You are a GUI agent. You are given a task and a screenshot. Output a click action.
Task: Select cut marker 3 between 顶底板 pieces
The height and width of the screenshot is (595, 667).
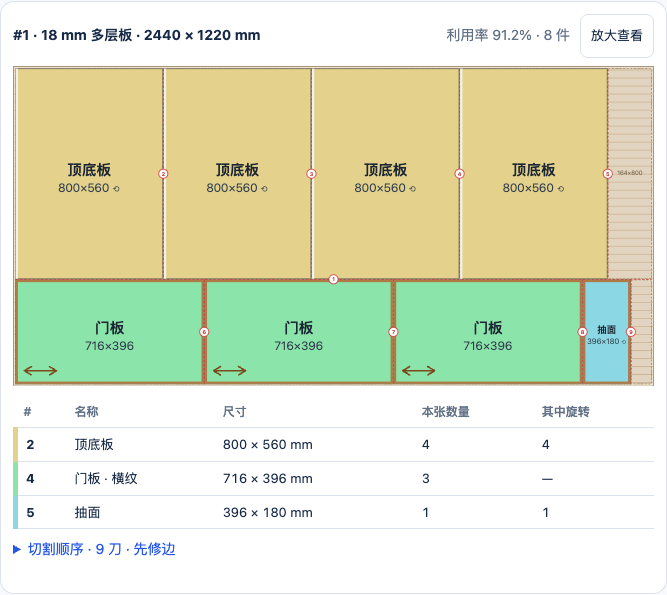pyautogui.click(x=311, y=174)
